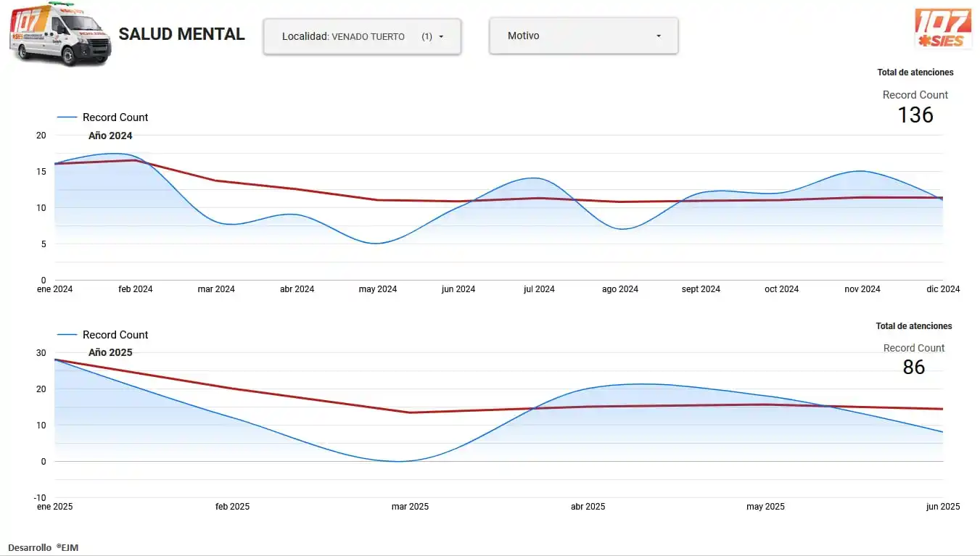Click the Desarrollo EJM footer text

[x=43, y=547]
